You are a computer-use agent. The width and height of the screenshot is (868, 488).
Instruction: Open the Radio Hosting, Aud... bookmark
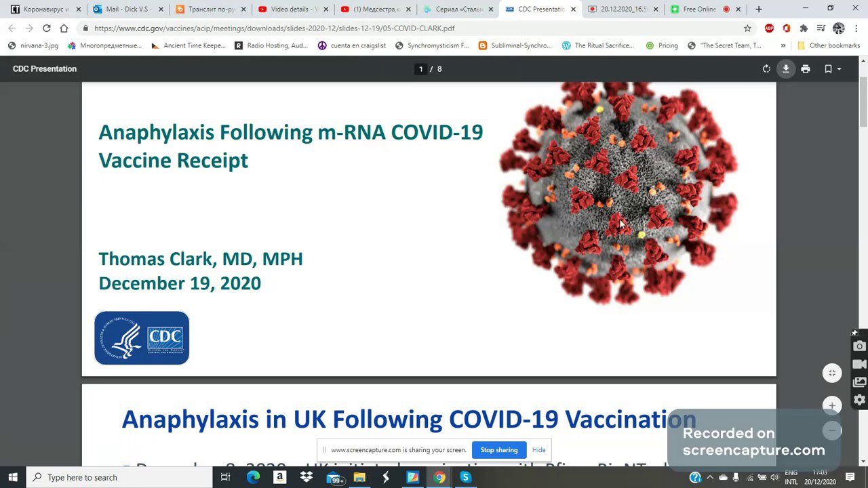271,45
